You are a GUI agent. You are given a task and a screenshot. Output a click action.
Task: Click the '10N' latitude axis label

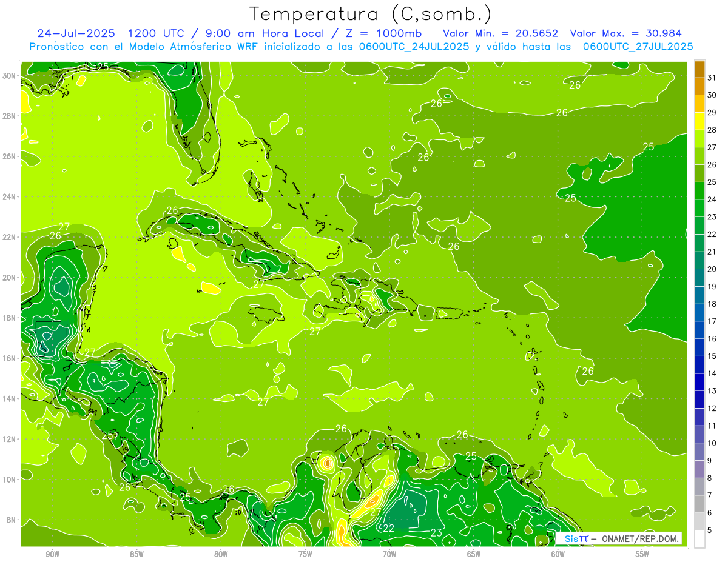(x=10, y=479)
